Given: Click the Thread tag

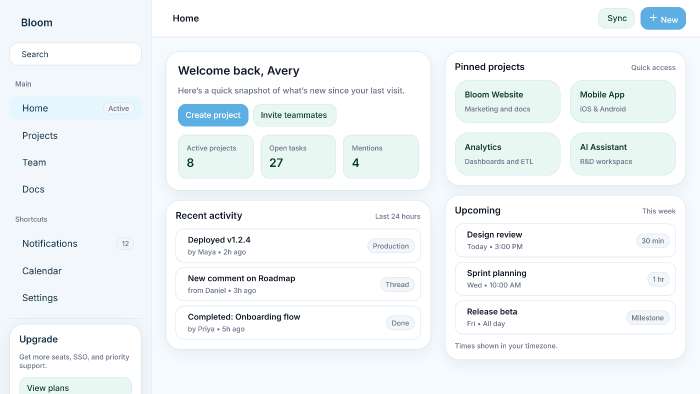Looking at the screenshot, I should [397, 284].
